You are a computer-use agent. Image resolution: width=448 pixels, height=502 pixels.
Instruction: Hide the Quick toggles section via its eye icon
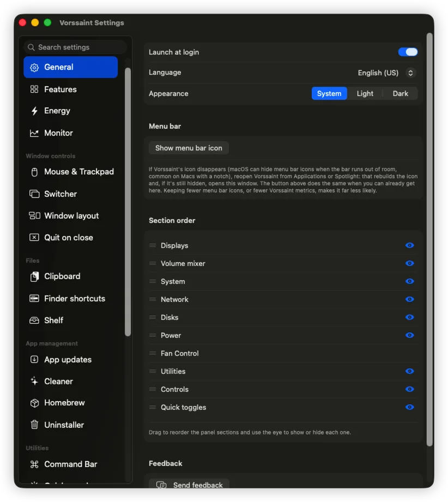coord(409,407)
